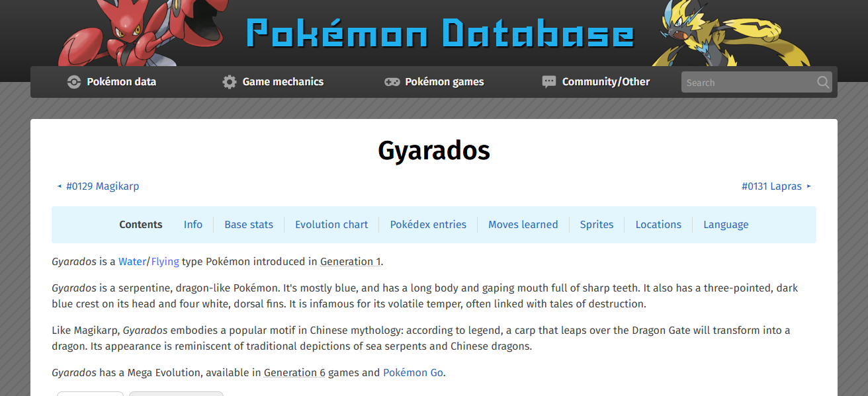Click the Gyarados page heading

pyautogui.click(x=434, y=151)
